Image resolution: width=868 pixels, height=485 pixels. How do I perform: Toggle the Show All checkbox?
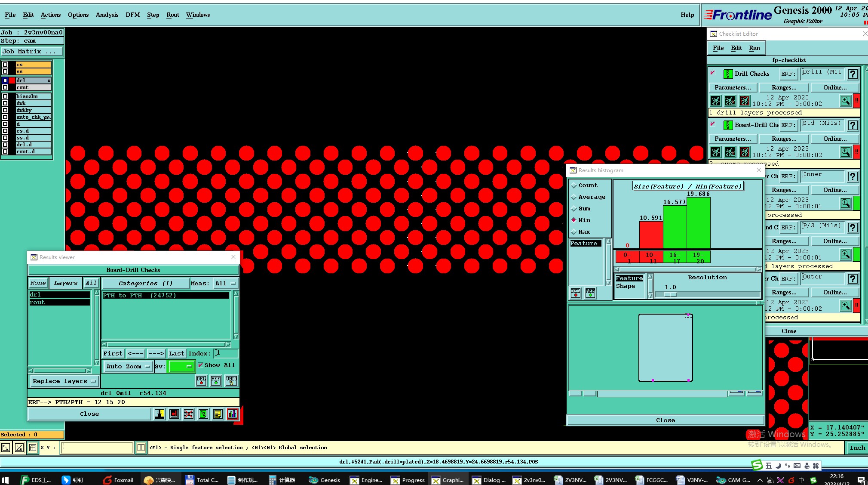tap(200, 365)
